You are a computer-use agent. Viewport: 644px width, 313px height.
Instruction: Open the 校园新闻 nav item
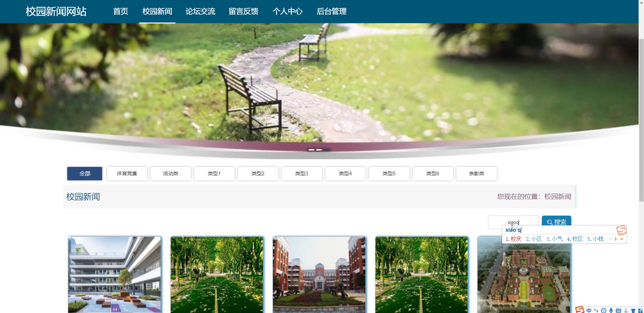(157, 11)
